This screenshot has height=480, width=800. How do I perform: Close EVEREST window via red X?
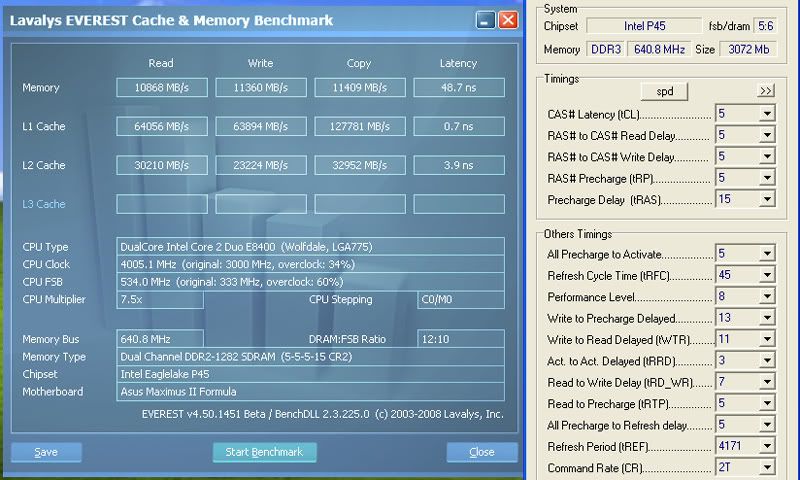click(508, 20)
